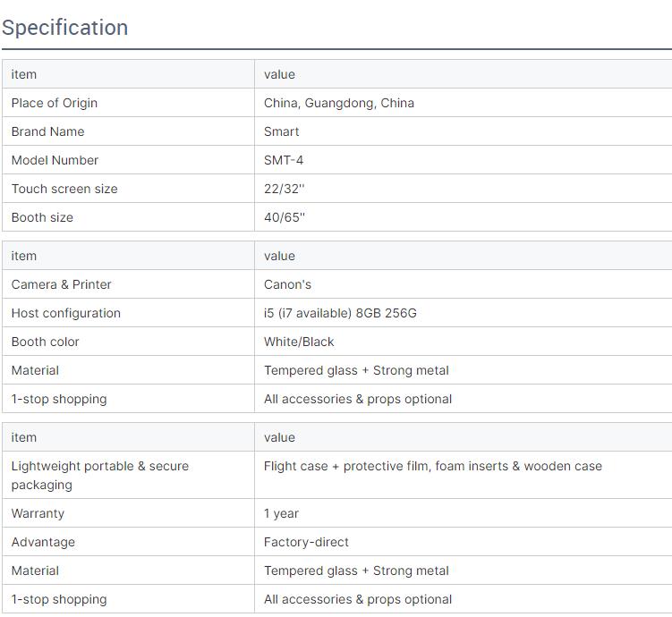Select the Booth size label

click(x=42, y=217)
